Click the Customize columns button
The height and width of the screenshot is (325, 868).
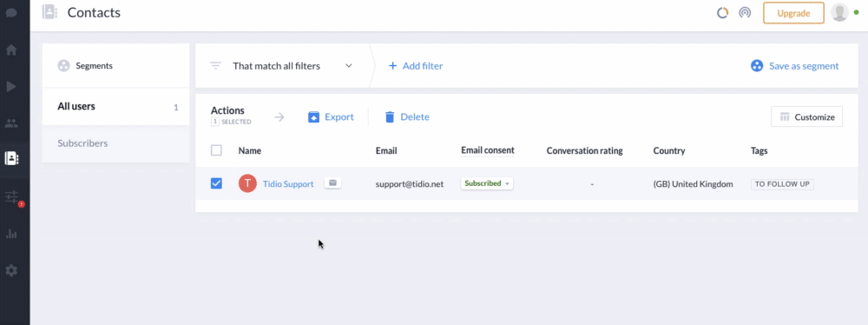point(806,117)
